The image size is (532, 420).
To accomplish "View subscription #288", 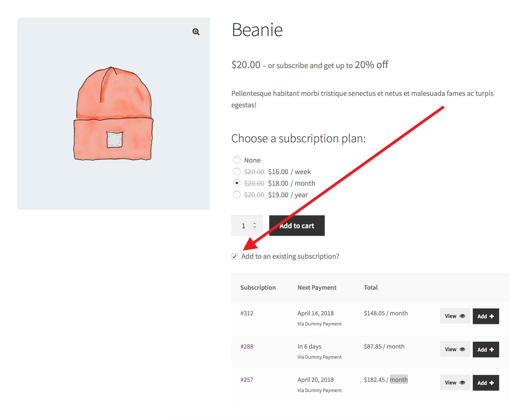I will click(455, 349).
